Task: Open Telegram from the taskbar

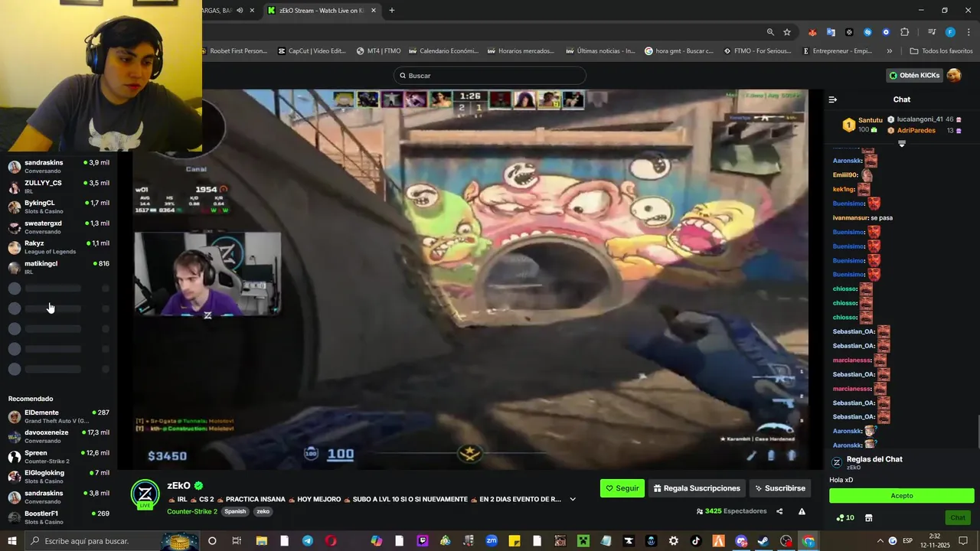Action: (308, 541)
